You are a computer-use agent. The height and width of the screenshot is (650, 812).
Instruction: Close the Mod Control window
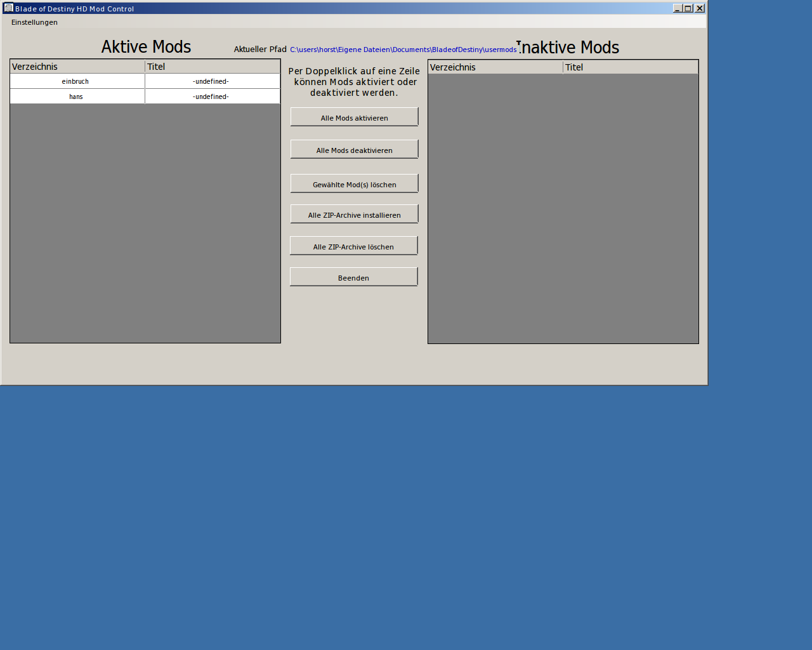pos(700,8)
